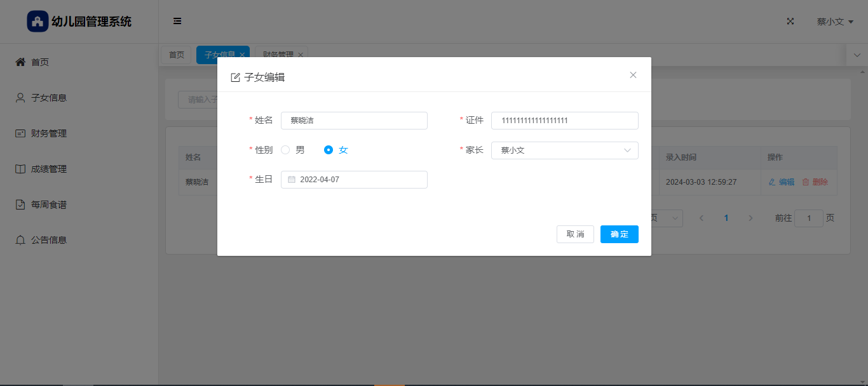Open 成绩管理 in the sidebar
868x386 pixels.
79,169
